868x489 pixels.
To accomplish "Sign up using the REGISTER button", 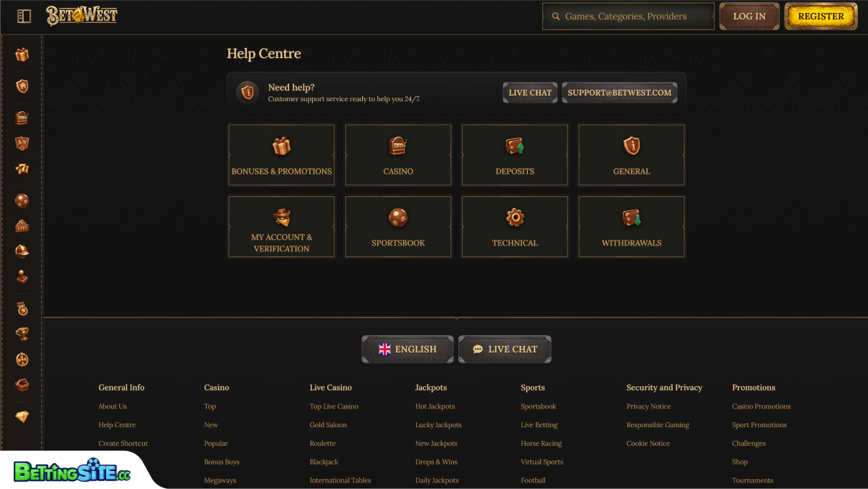I will (821, 16).
